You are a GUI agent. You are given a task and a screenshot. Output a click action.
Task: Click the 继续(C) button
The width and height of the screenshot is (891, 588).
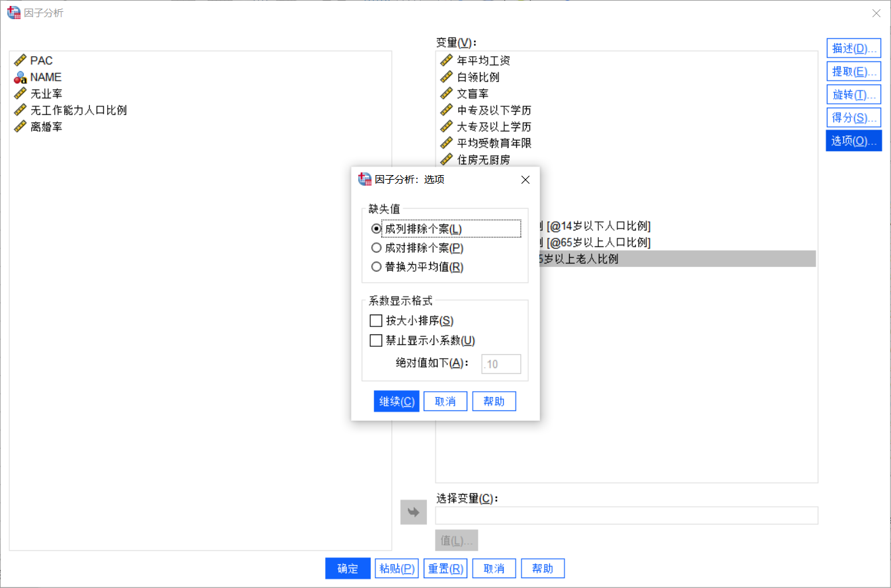[396, 401]
